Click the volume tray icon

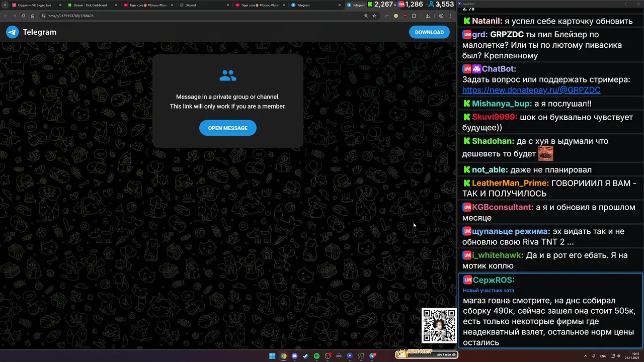pos(619,356)
